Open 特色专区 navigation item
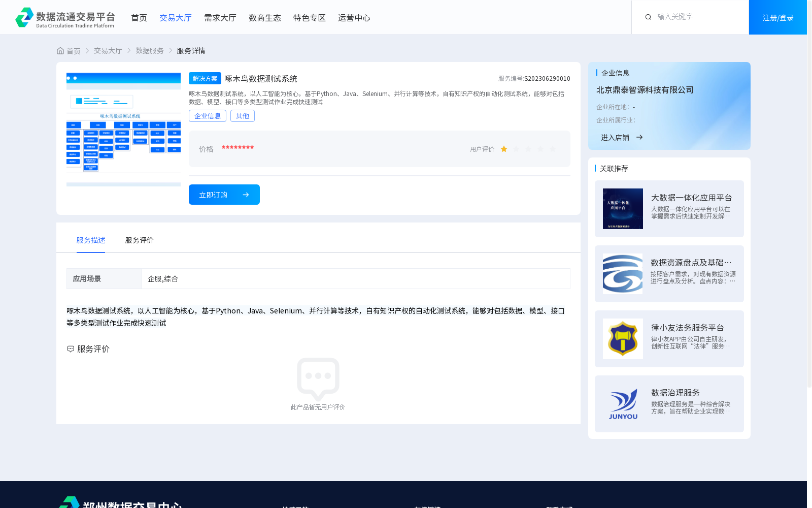The image size is (812, 508). tap(310, 18)
